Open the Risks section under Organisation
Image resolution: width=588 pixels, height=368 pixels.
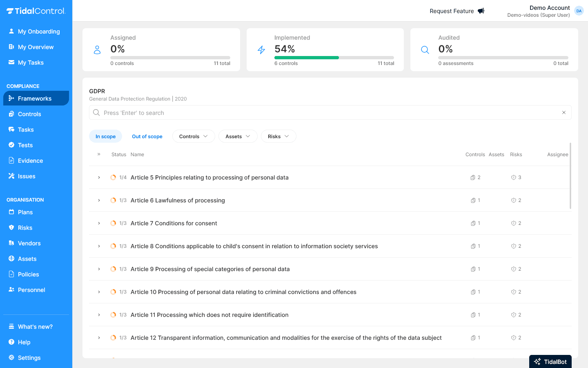25,227
